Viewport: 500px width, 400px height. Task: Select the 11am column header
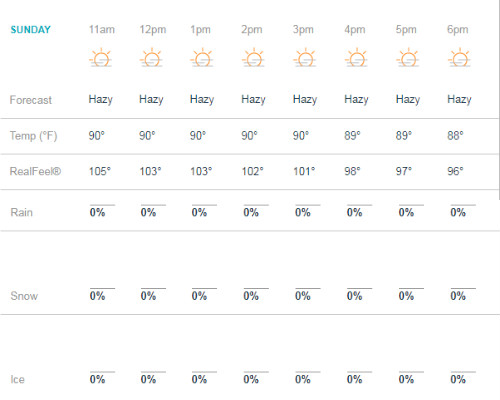(x=102, y=30)
